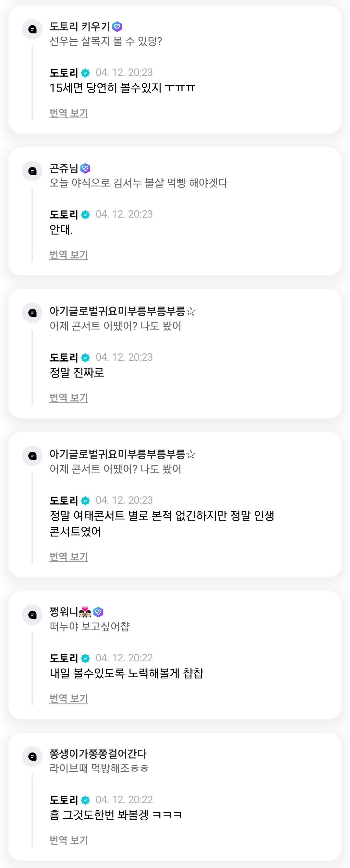Tap the comment '라이브때 먹방해조ㅎㅎ'
The width and height of the screenshot is (350, 868).
click(99, 768)
